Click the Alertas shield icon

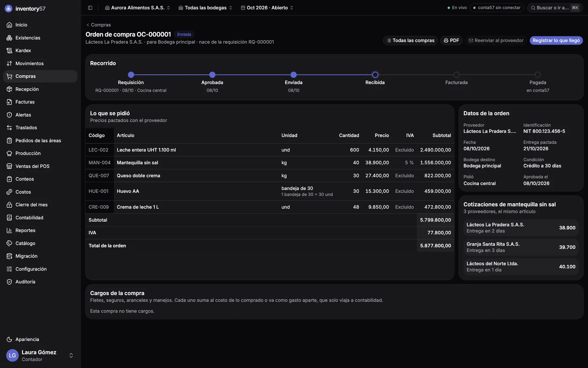coord(9,115)
